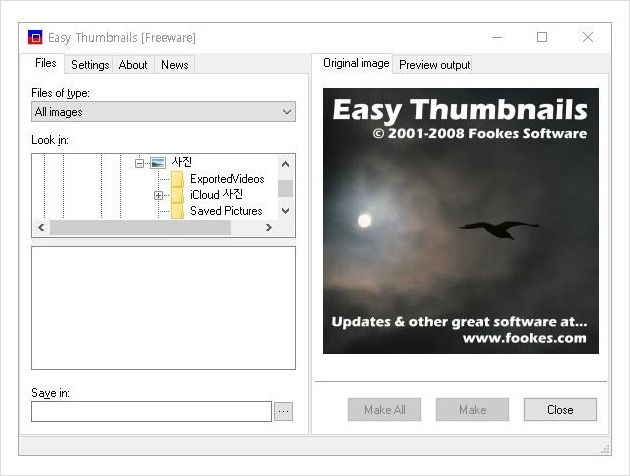Expand the iCloud 사진 folder node
The height and width of the screenshot is (476, 630).
(x=158, y=196)
